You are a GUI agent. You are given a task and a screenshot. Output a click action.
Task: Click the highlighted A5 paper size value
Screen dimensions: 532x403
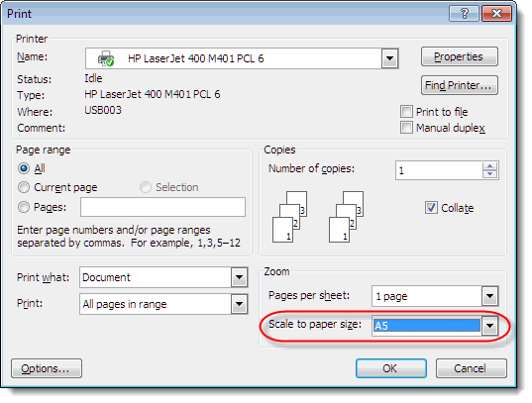pos(427,326)
